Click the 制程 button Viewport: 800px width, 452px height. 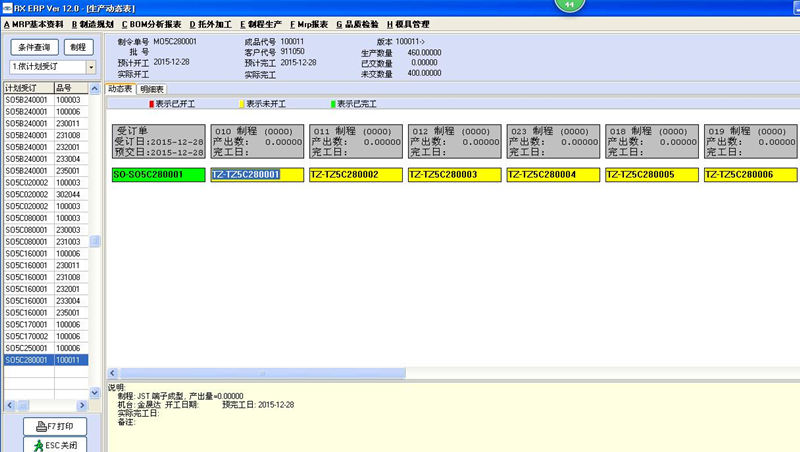pos(78,47)
